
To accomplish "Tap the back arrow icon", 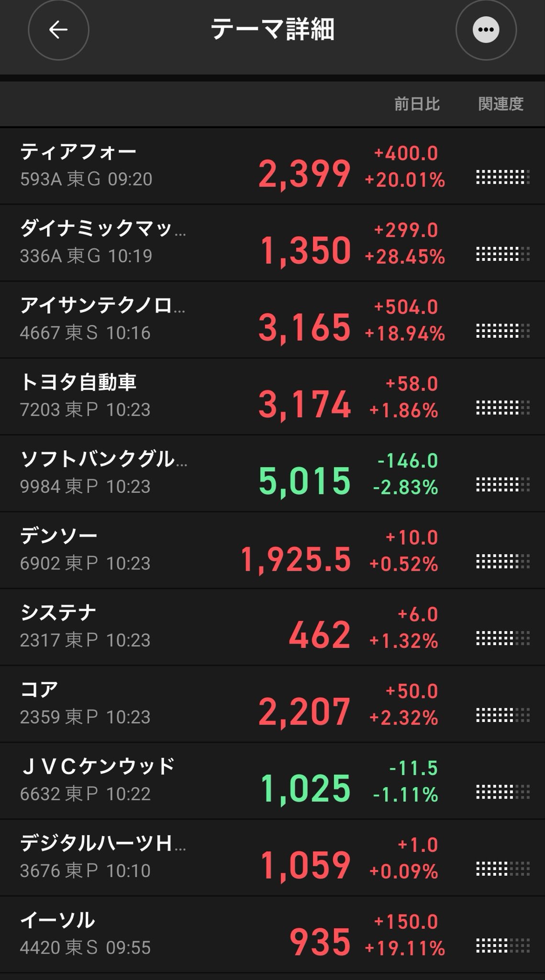I will pos(58,30).
